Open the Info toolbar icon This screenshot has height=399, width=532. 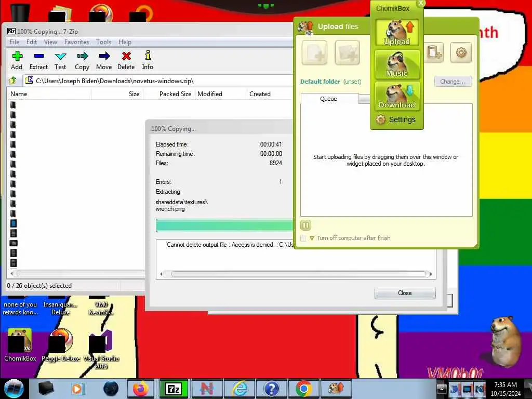(x=148, y=60)
